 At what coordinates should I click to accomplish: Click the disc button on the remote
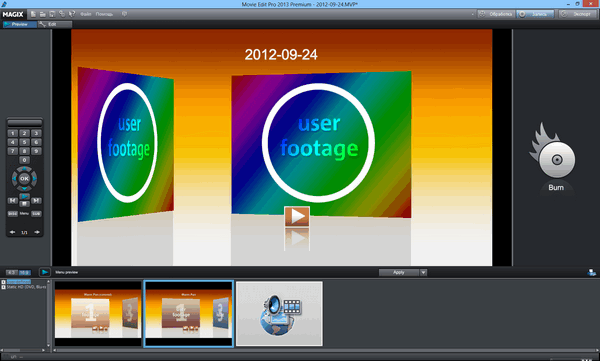[13, 214]
